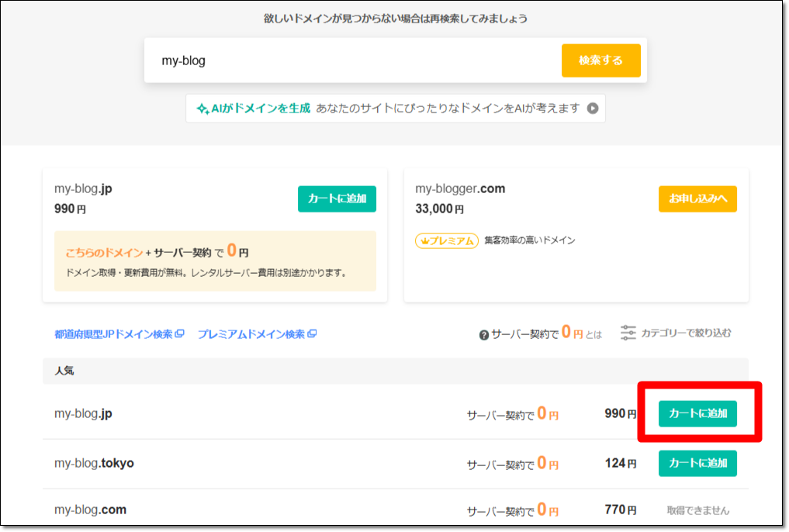Image resolution: width=789 pixels, height=532 pixels.
Task: Add my-blog.tokyo to the cart
Action: tap(697, 463)
